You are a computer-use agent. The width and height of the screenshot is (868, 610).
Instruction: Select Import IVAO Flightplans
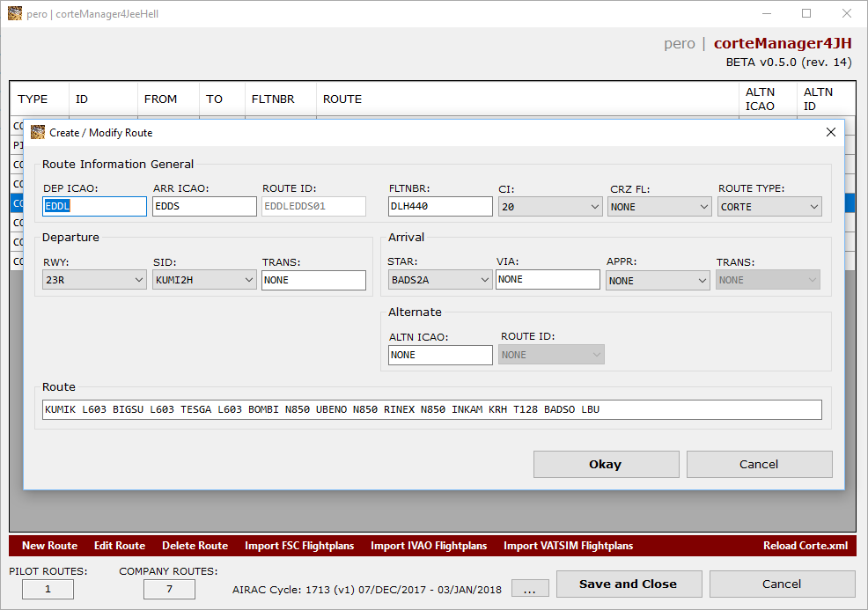(429, 546)
